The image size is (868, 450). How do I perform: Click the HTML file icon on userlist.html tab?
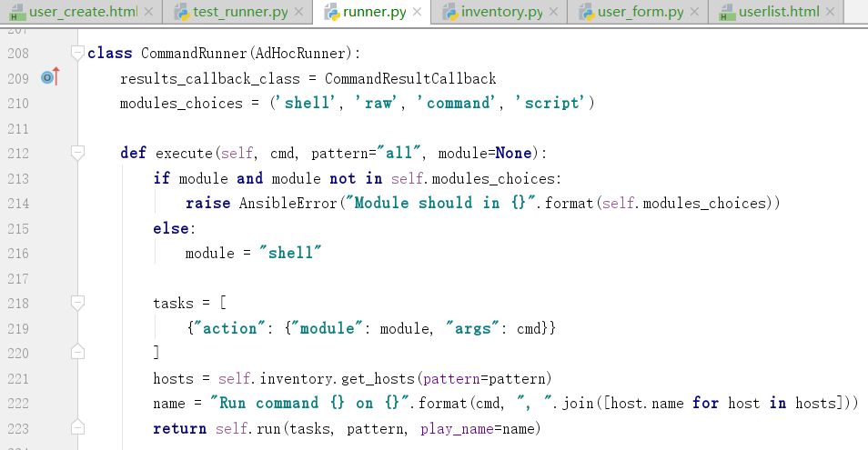click(727, 12)
